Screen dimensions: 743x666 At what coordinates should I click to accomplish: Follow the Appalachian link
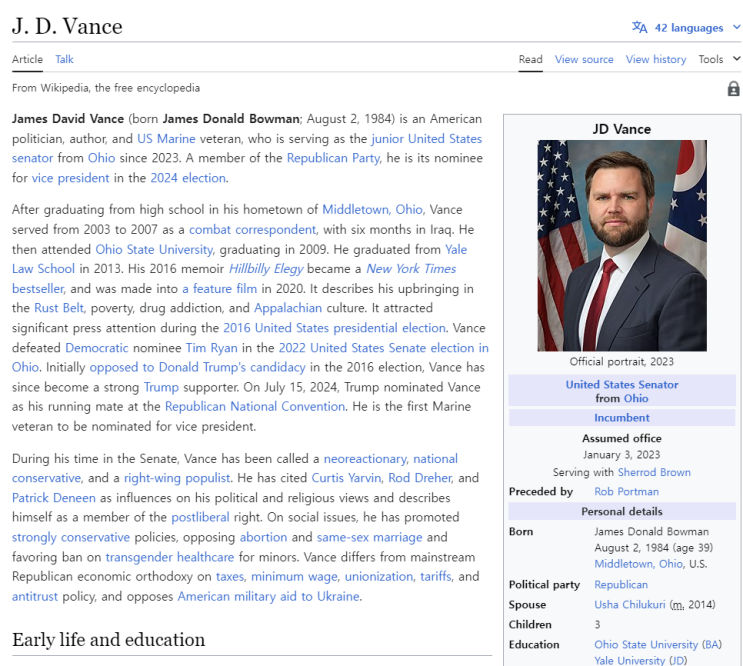point(288,308)
